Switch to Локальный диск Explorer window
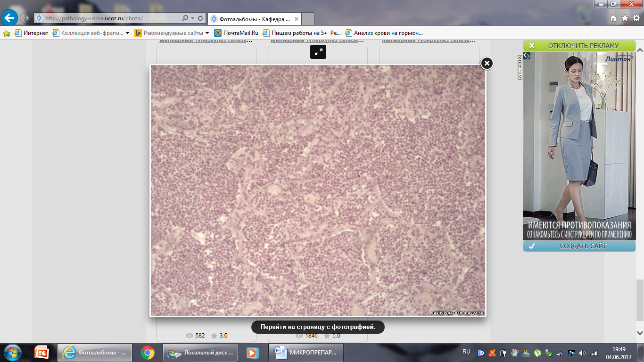The width and height of the screenshot is (644, 362). [x=201, y=352]
